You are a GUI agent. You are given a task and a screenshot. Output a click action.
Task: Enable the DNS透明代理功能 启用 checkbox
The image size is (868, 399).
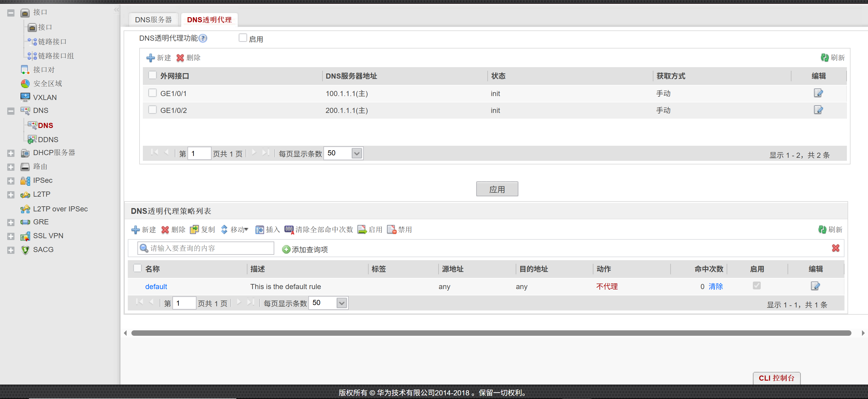[243, 38]
